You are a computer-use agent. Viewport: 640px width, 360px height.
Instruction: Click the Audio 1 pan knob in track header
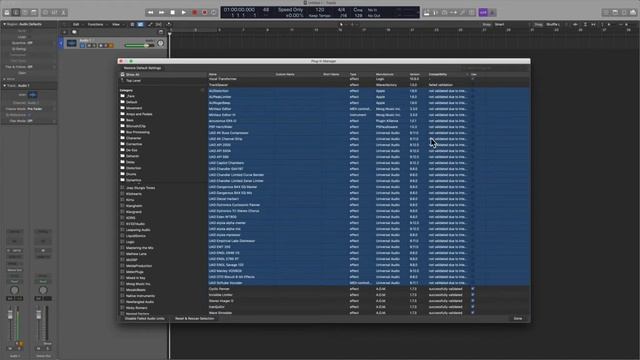pos(160,43)
